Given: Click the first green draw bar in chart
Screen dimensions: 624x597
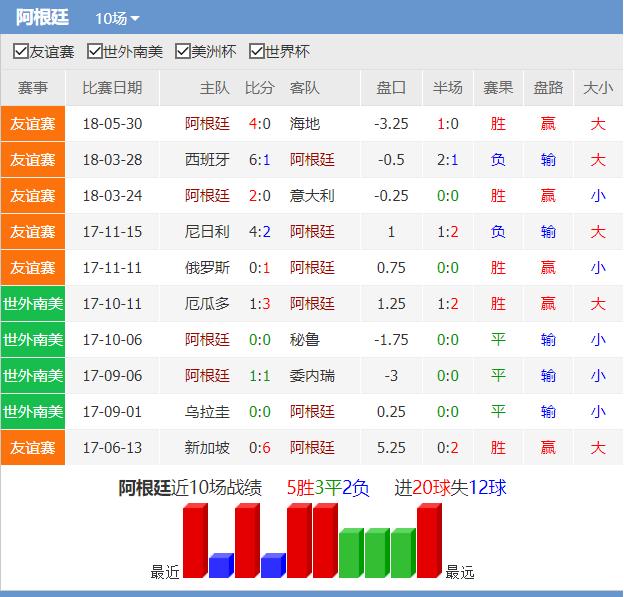Looking at the screenshot, I should pos(350,554).
